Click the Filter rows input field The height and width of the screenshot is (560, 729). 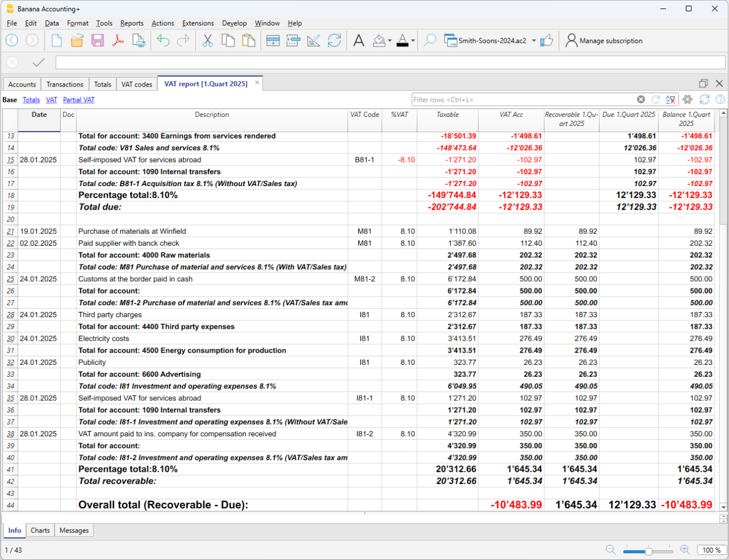pyautogui.click(x=523, y=100)
